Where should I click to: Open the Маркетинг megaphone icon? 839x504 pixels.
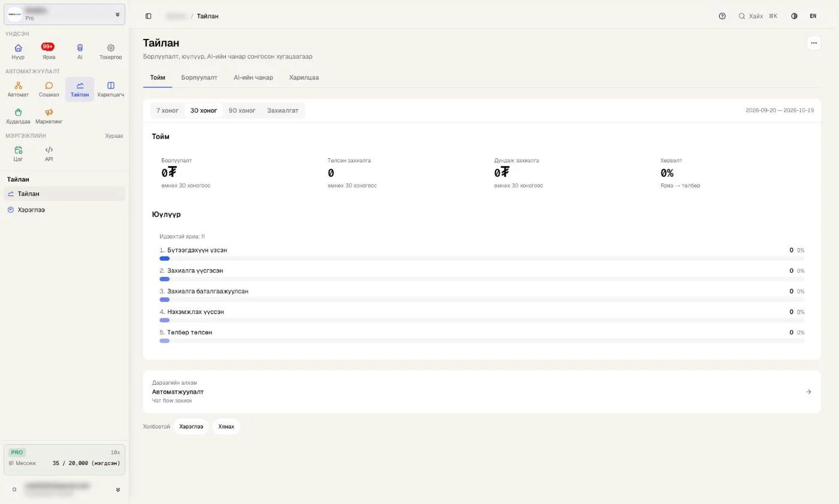tap(49, 116)
